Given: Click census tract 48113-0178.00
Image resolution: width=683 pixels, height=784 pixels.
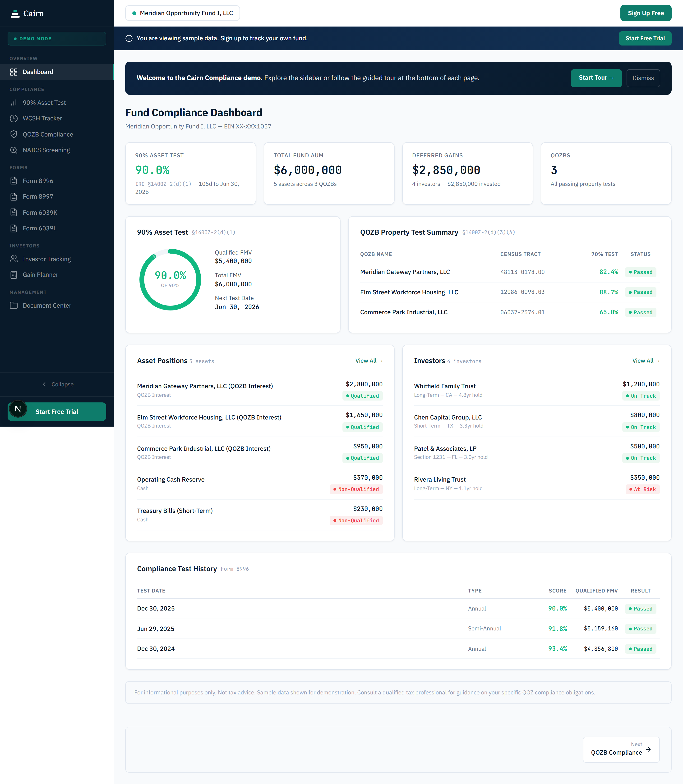Looking at the screenshot, I should point(522,272).
